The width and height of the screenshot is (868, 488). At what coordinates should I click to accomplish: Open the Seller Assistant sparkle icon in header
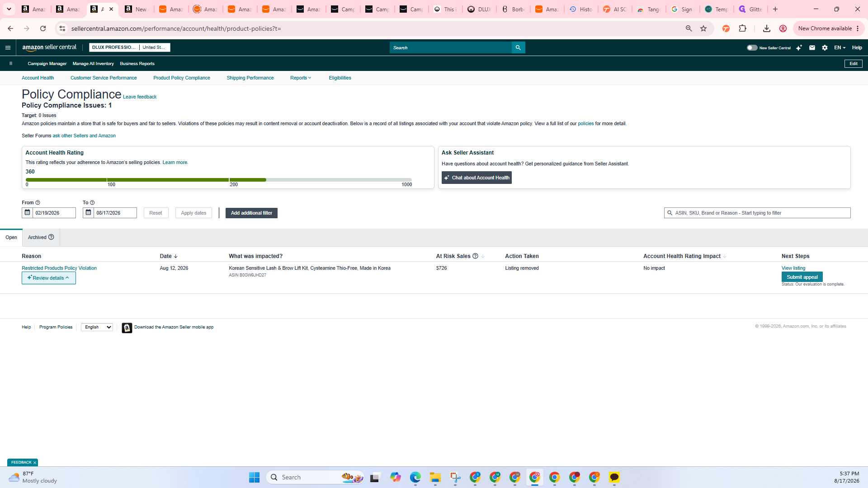[799, 47]
